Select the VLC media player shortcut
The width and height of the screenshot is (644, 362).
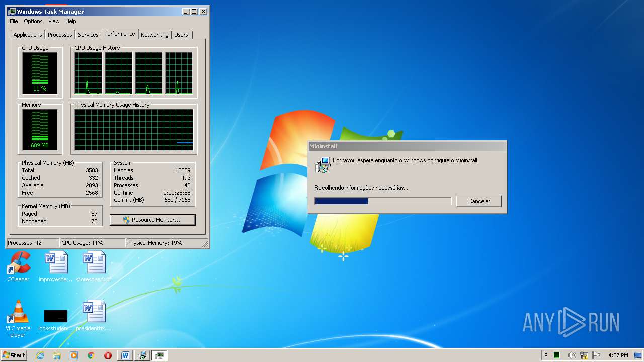tap(18, 319)
